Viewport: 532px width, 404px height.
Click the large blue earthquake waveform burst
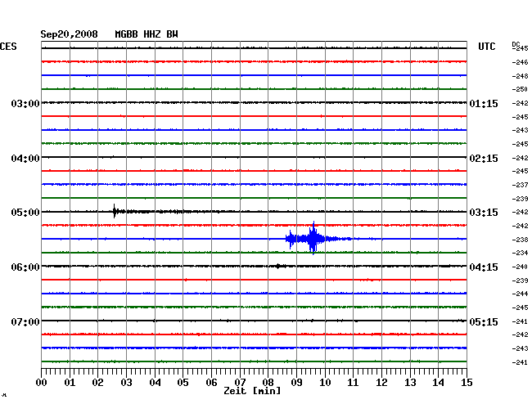click(x=313, y=238)
